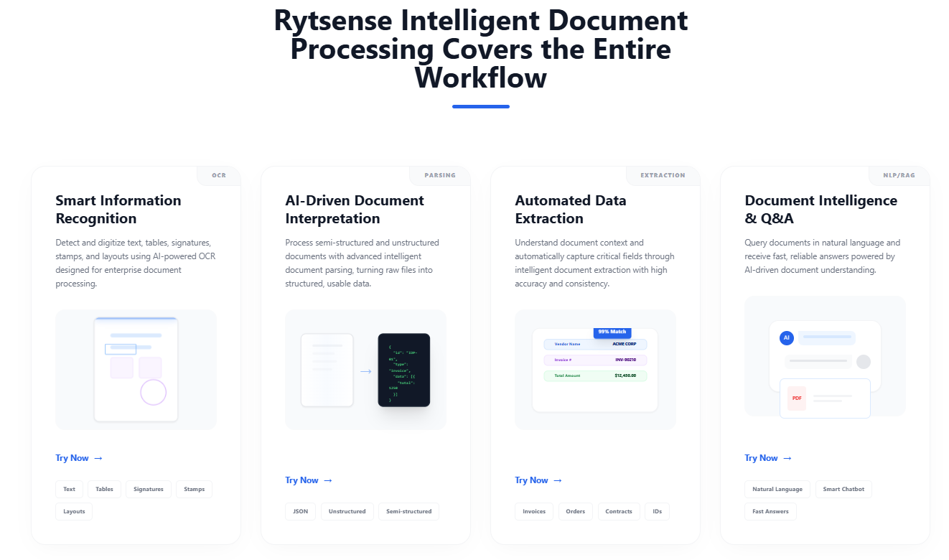Select the Semi-structured tag chip
The height and width of the screenshot is (560, 949).
(x=408, y=511)
